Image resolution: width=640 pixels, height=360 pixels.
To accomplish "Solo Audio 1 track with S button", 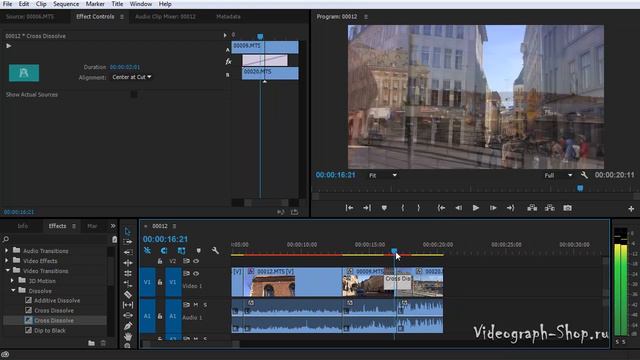I will (x=205, y=305).
